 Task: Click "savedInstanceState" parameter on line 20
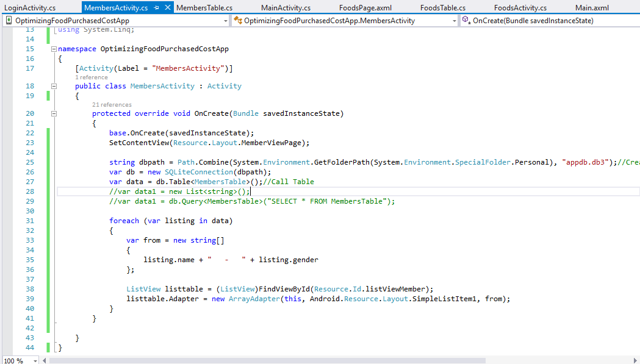click(x=301, y=113)
